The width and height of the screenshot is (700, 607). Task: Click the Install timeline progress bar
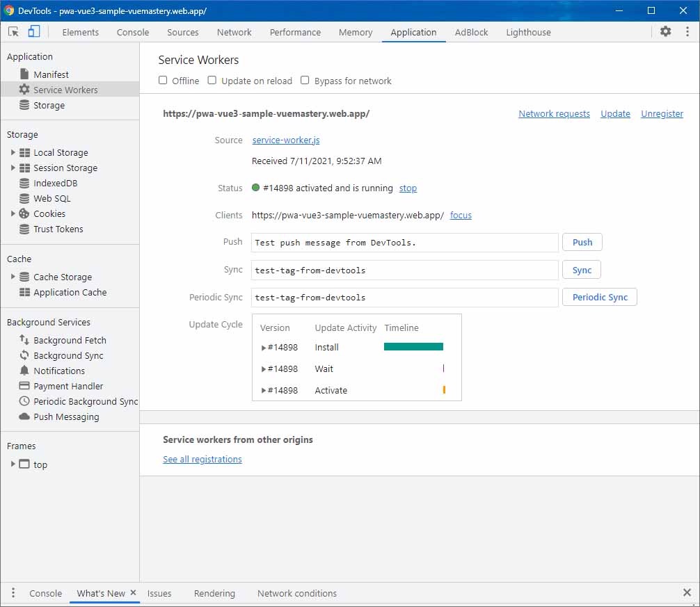(413, 346)
